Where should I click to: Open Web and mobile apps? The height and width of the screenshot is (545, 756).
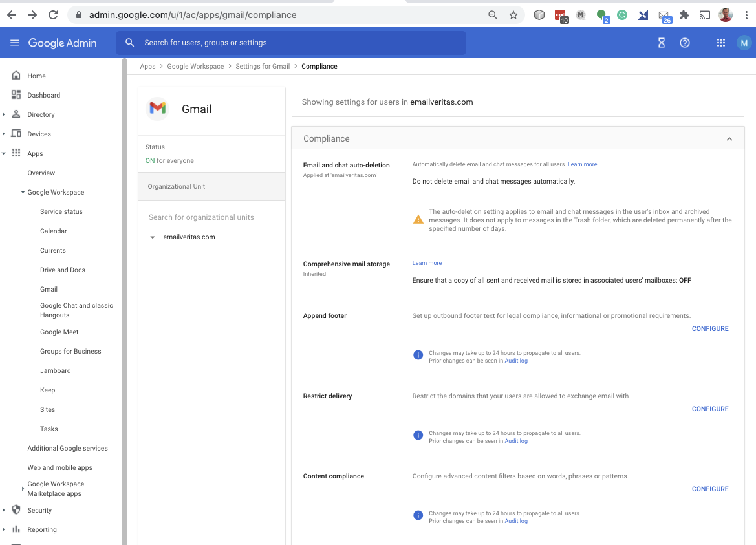[59, 467]
